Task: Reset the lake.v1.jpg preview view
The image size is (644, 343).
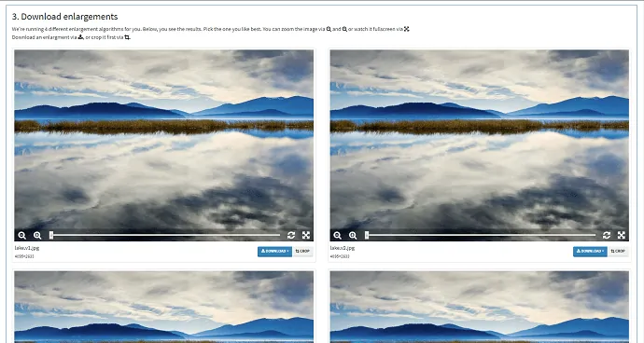Action: [291, 235]
